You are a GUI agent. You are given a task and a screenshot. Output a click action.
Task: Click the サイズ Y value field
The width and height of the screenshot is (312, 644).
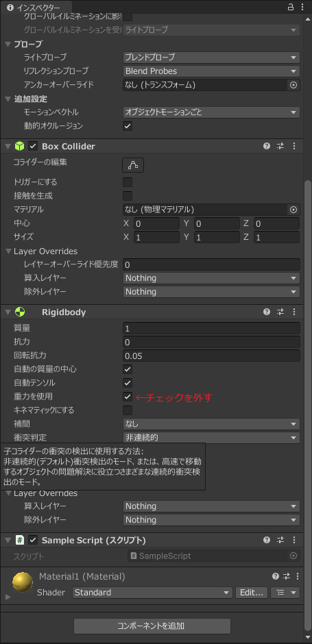217,238
